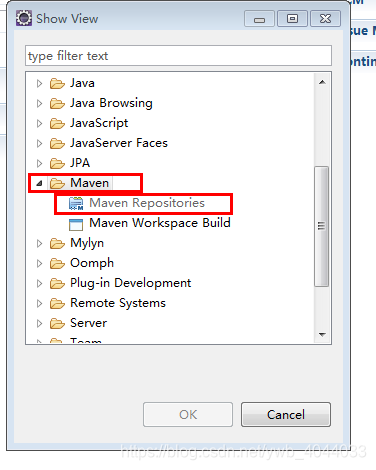The image size is (376, 470).
Task: Select the Oomph label
Action: tap(92, 263)
